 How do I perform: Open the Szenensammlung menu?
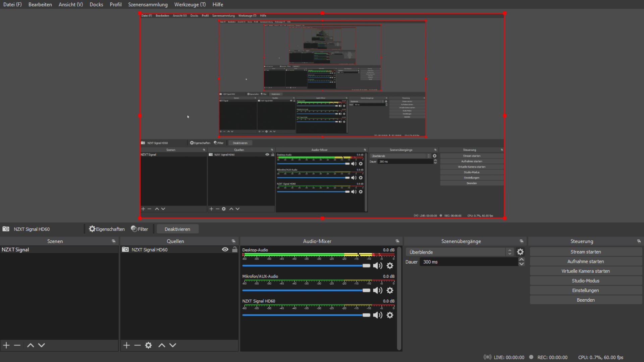coord(148,4)
